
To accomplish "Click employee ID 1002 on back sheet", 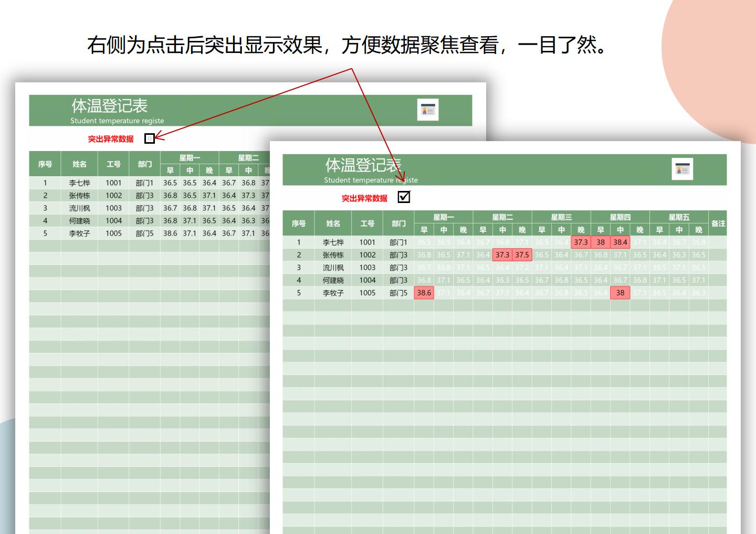I will (113, 196).
